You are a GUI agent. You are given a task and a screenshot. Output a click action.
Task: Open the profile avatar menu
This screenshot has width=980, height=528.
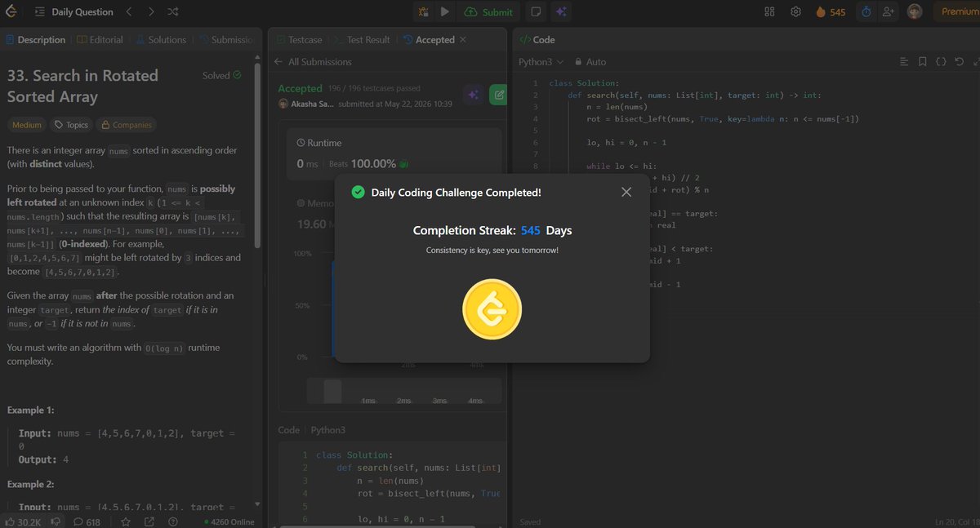pos(915,11)
